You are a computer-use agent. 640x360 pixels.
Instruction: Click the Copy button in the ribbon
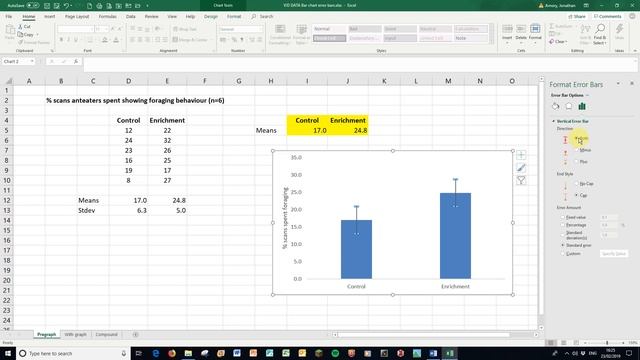[26, 35]
